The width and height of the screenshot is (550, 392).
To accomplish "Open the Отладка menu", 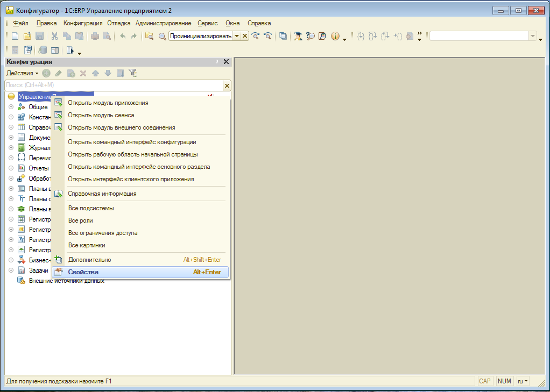I will 119,23.
